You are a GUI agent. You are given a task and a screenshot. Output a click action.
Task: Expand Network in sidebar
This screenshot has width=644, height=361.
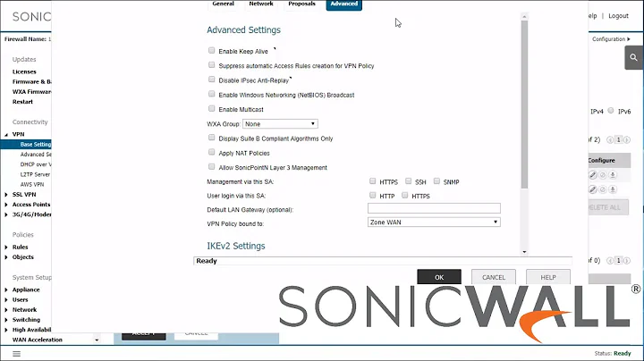coord(6,310)
